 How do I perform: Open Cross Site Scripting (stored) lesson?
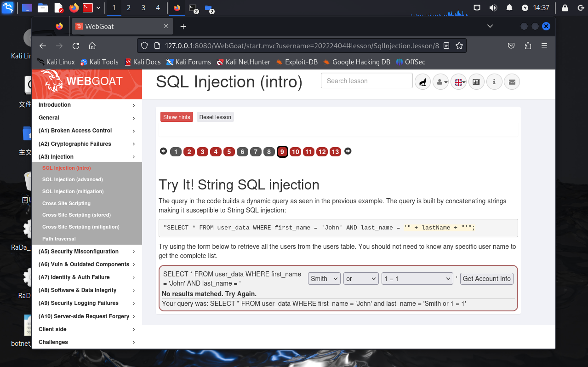click(76, 215)
